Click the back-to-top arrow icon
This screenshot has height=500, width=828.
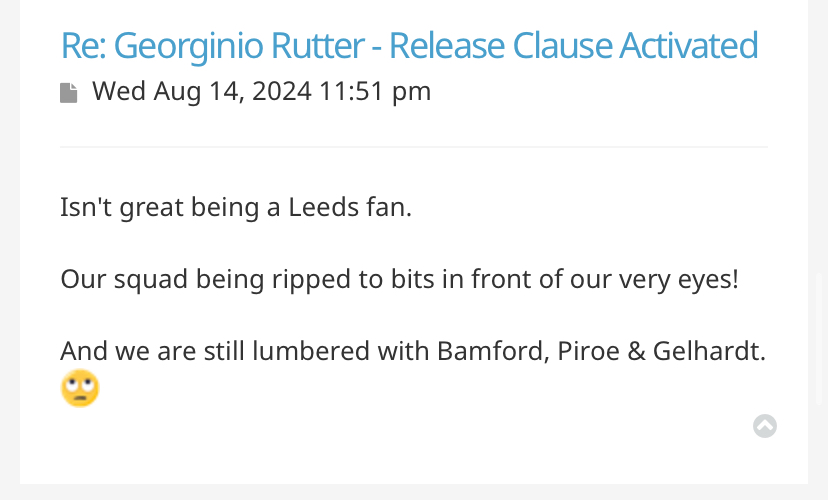tap(765, 426)
